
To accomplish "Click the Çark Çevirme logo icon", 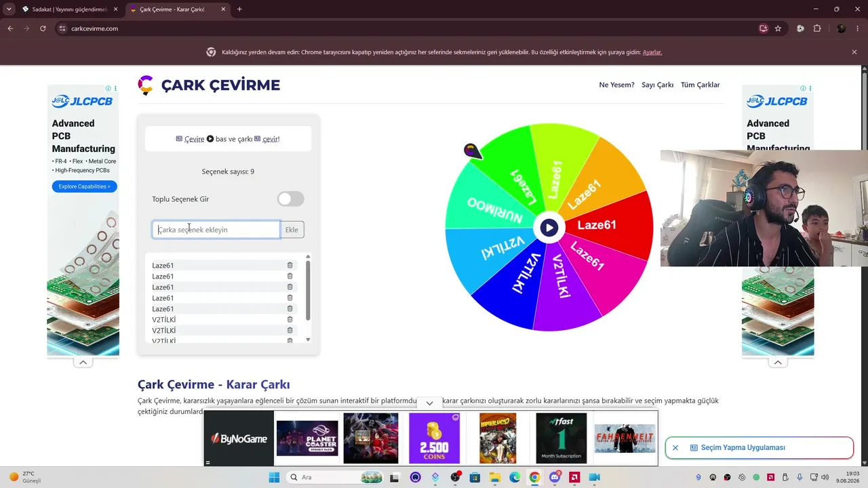I will (x=145, y=85).
